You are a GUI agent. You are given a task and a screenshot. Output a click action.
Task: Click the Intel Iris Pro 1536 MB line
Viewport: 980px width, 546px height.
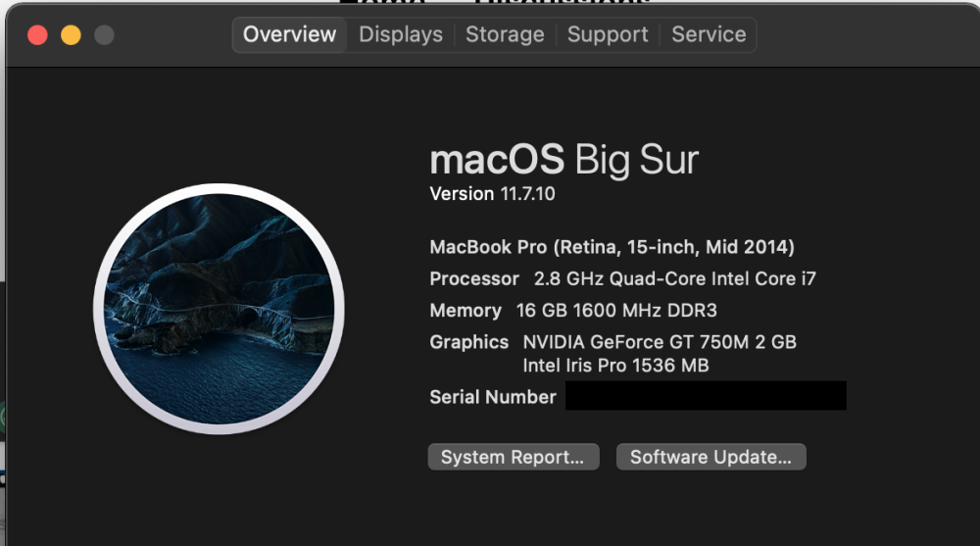(615, 366)
